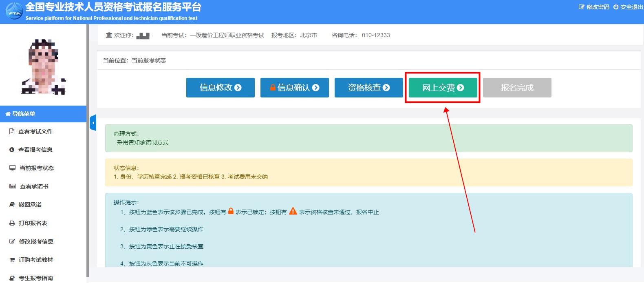Click the shopping cart icon for 订购考试教材
This screenshot has width=644, height=283.
12,260
